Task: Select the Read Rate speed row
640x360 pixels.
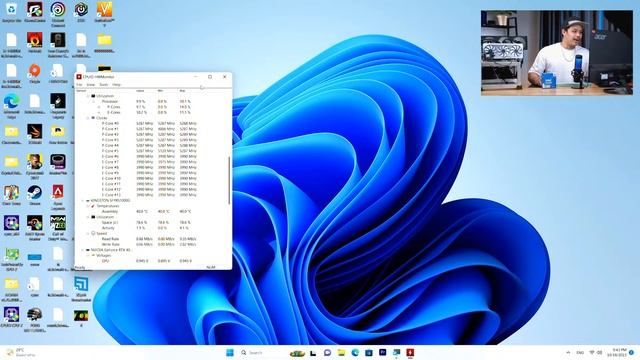Action: (149, 239)
